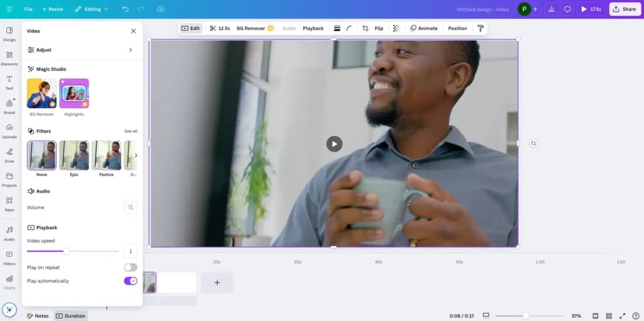Select the Highlights Magic Studio thumbnail

coord(74,93)
